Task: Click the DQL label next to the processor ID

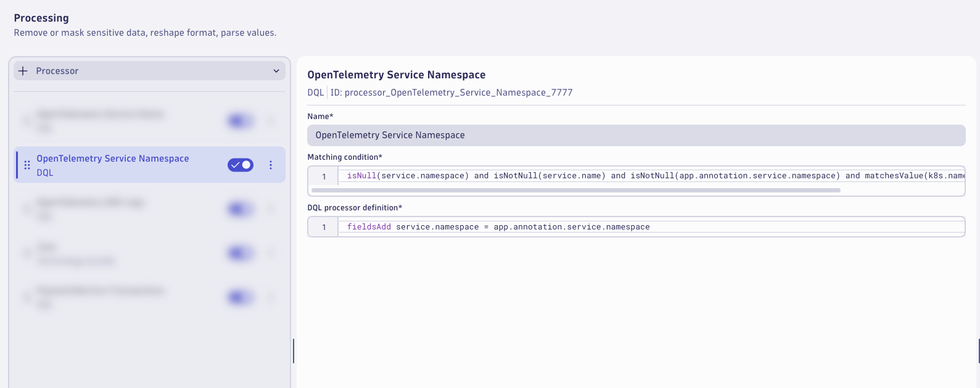Action: pyautogui.click(x=316, y=93)
